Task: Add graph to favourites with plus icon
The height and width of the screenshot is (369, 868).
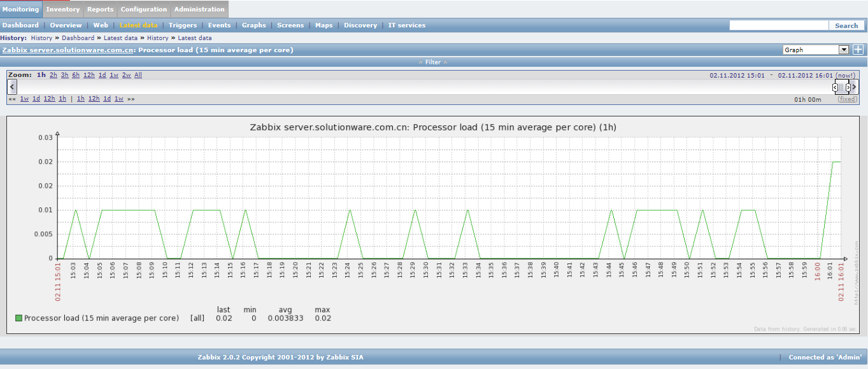Action: 858,50
